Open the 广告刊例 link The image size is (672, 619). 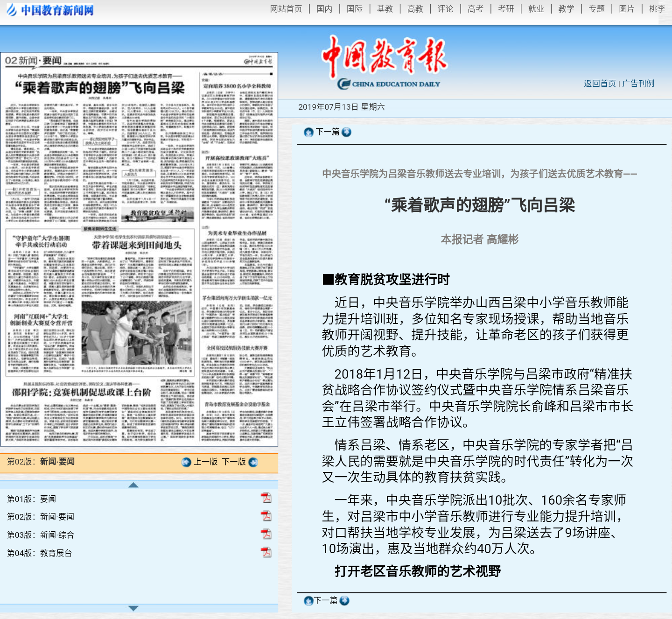click(638, 84)
